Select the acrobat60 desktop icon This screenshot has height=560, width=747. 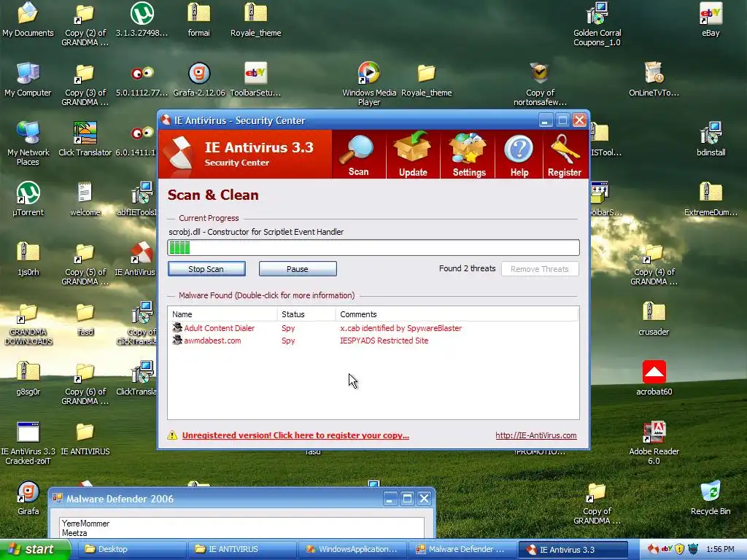[654, 378]
